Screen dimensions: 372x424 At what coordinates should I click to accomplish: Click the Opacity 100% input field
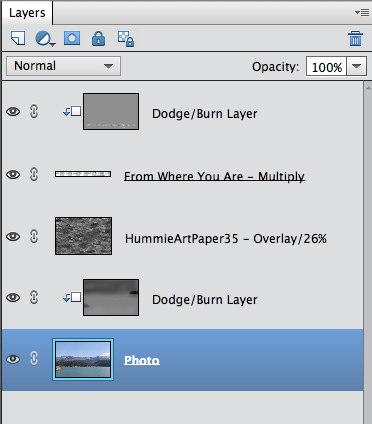[x=326, y=66]
